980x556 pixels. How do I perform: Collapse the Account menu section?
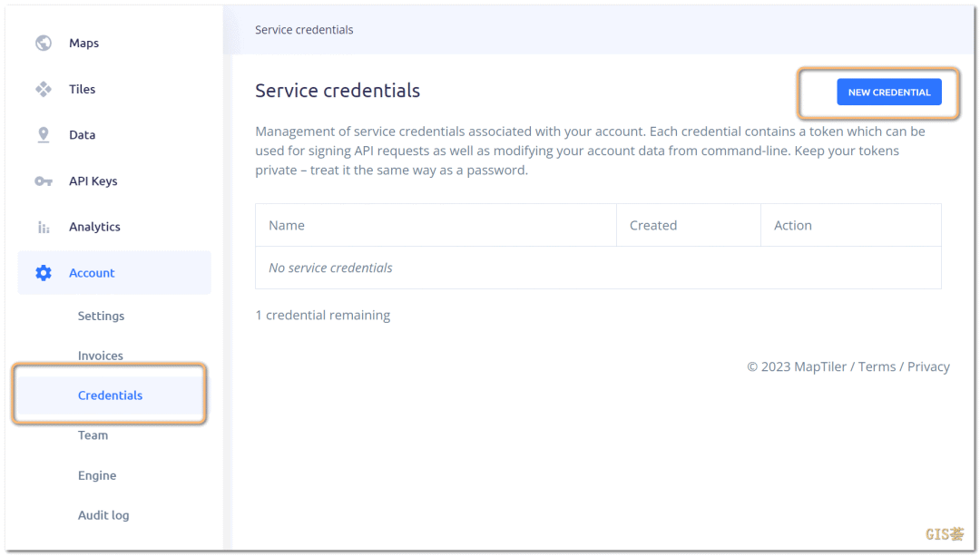coord(114,273)
